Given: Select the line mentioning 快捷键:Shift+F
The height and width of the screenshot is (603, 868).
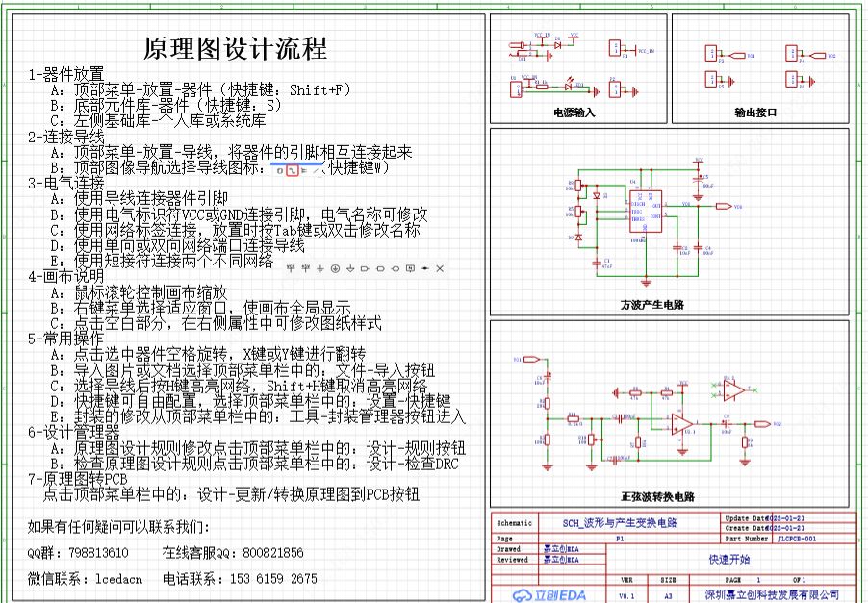Looking at the screenshot, I should pyautogui.click(x=201, y=89).
